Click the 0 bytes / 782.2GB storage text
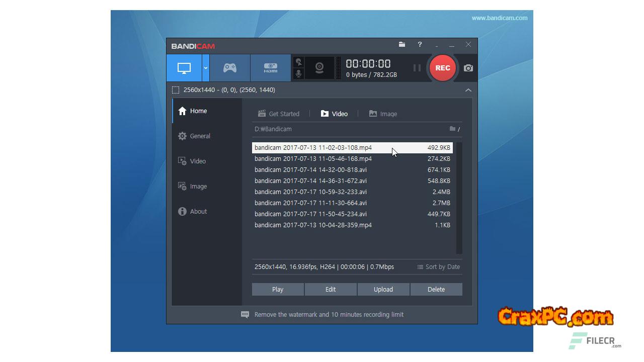The image size is (644, 362). (x=371, y=75)
